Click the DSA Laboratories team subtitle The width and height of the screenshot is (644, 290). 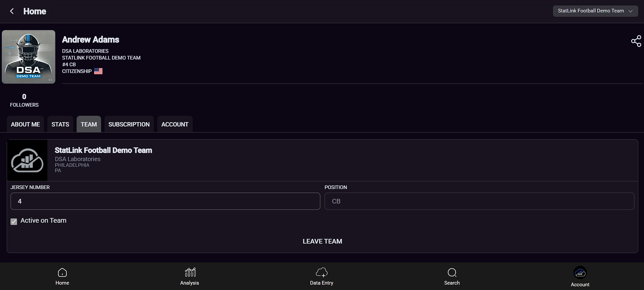tap(78, 159)
